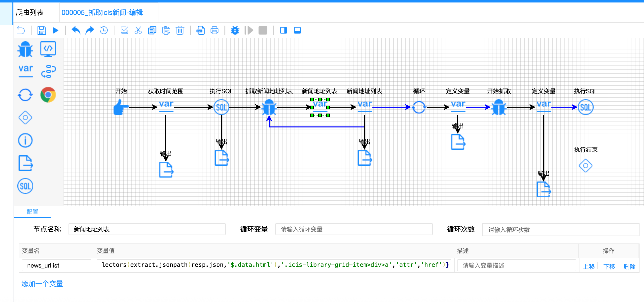Screen dimensions: 644x302
Task: Click 下移 to move variable down
Action: pos(609,266)
